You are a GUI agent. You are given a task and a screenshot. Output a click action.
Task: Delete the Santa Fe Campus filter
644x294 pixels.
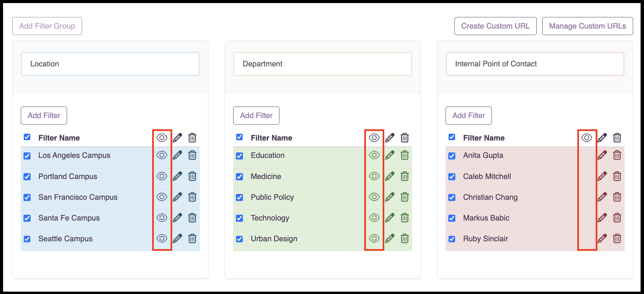click(192, 218)
